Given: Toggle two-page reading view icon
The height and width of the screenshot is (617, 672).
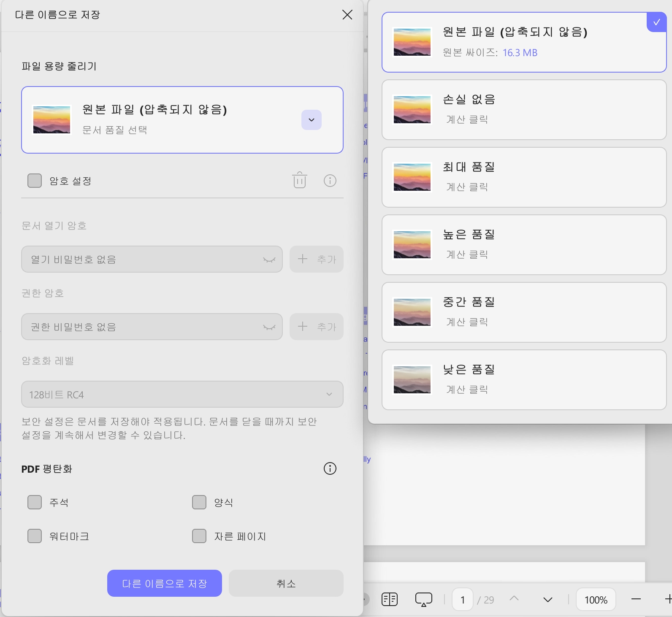Looking at the screenshot, I should 390,599.
